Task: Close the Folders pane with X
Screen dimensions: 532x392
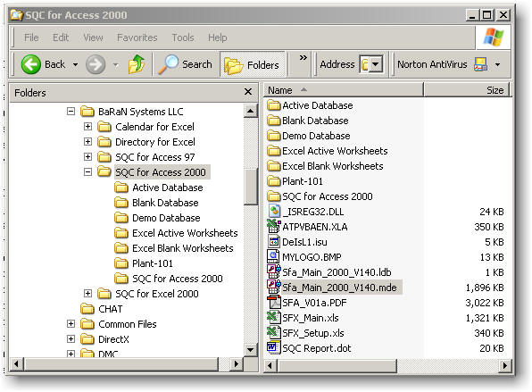Action: pyautogui.click(x=248, y=92)
